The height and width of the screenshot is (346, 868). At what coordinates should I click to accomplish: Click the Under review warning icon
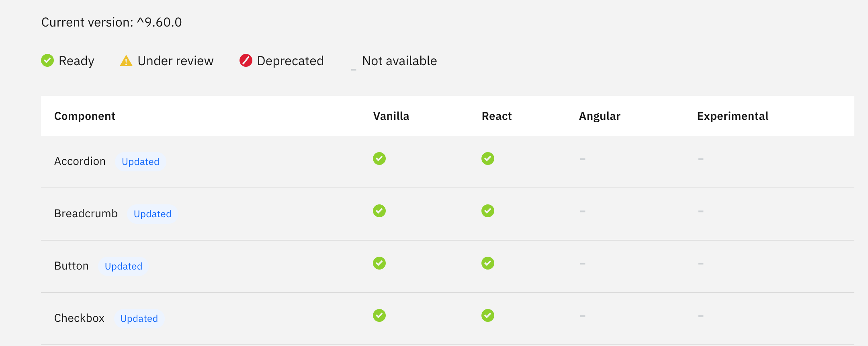[x=126, y=61]
